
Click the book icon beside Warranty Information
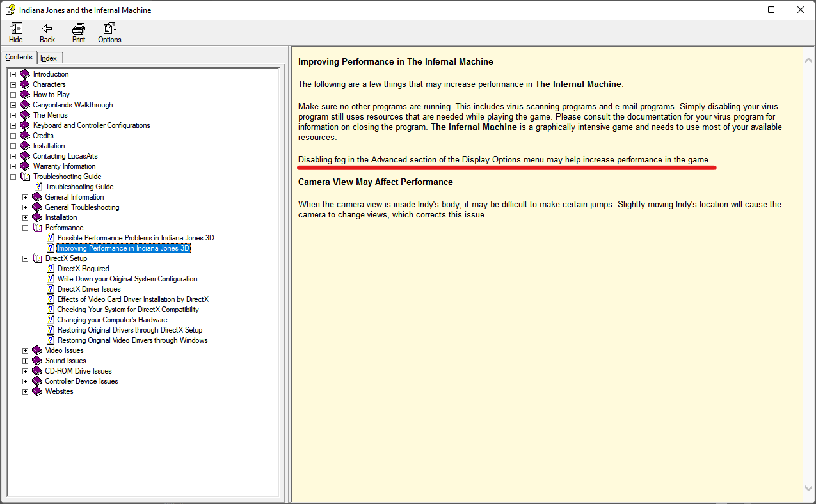tap(25, 166)
